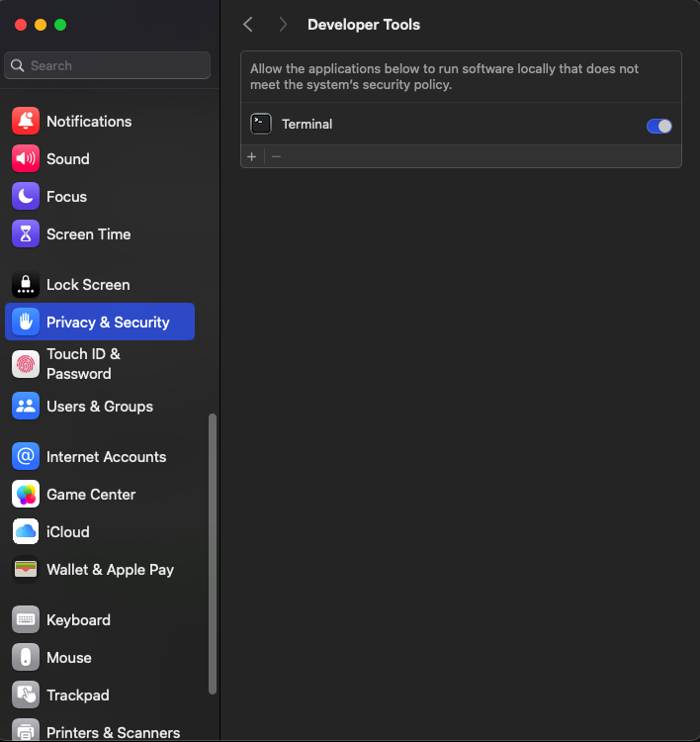This screenshot has width=700, height=742.
Task: Click the Terminal app icon
Action: tap(261, 124)
